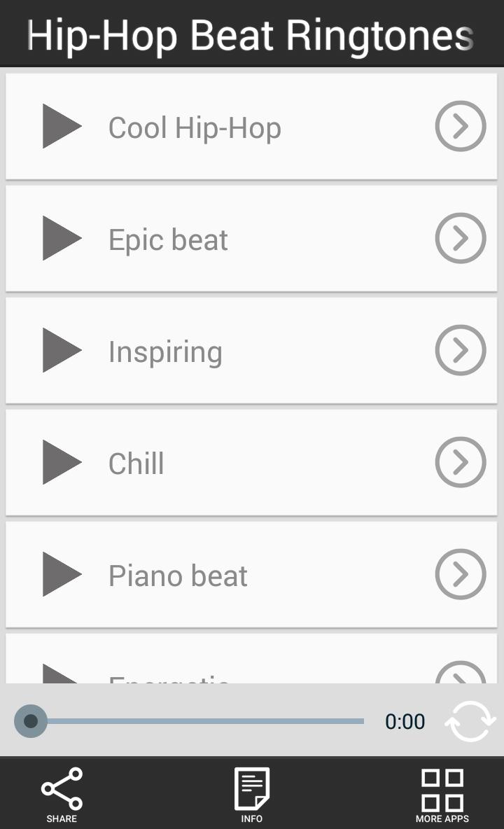
Task: Expand options for Epic beat
Action: (x=460, y=238)
